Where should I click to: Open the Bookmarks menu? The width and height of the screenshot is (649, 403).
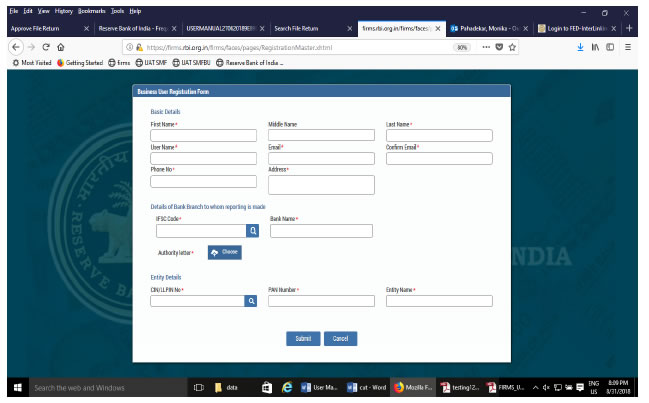click(93, 10)
